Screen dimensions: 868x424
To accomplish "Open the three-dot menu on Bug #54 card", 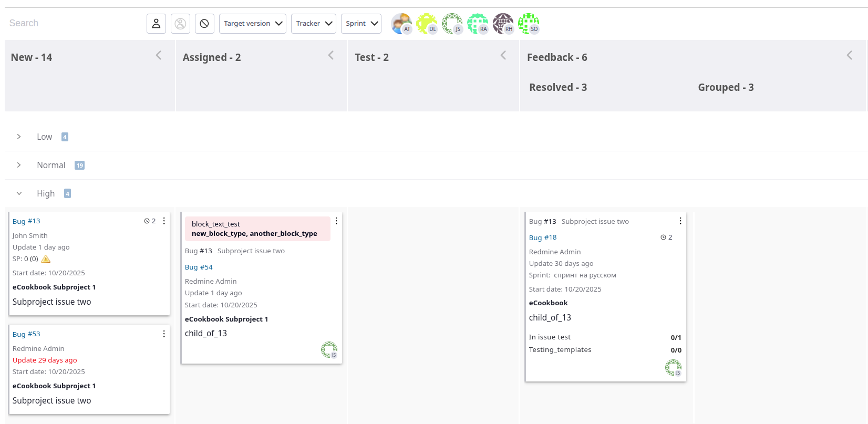I will pos(336,221).
